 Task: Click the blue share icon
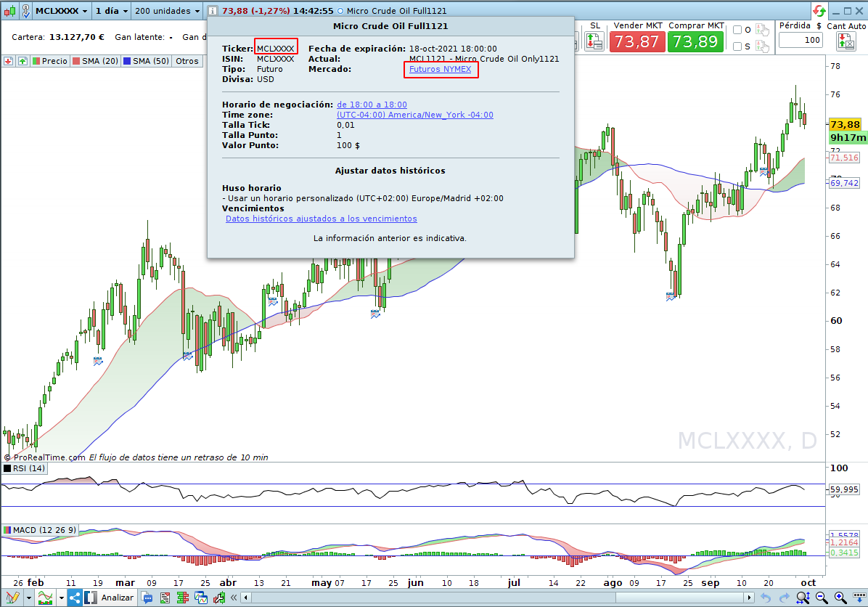click(75, 598)
